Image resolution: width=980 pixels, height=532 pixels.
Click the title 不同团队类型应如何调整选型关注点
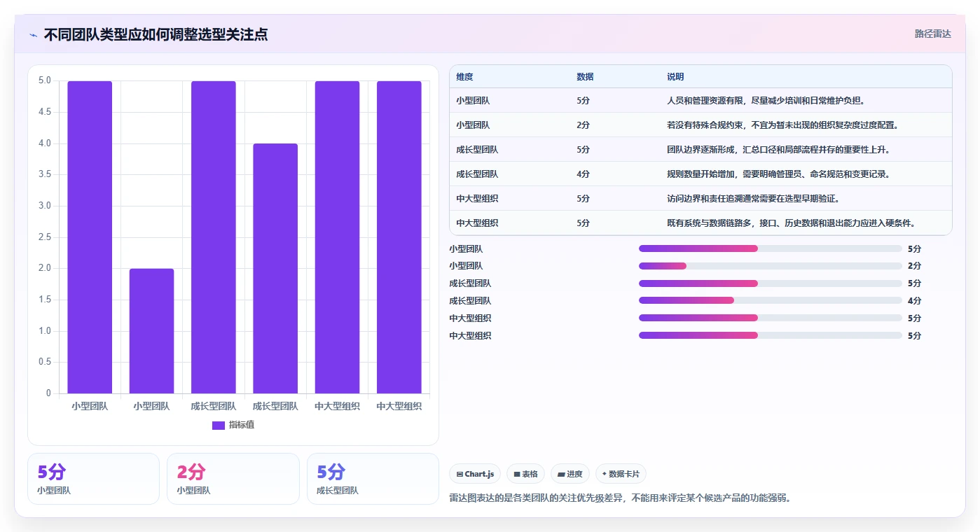tap(156, 34)
